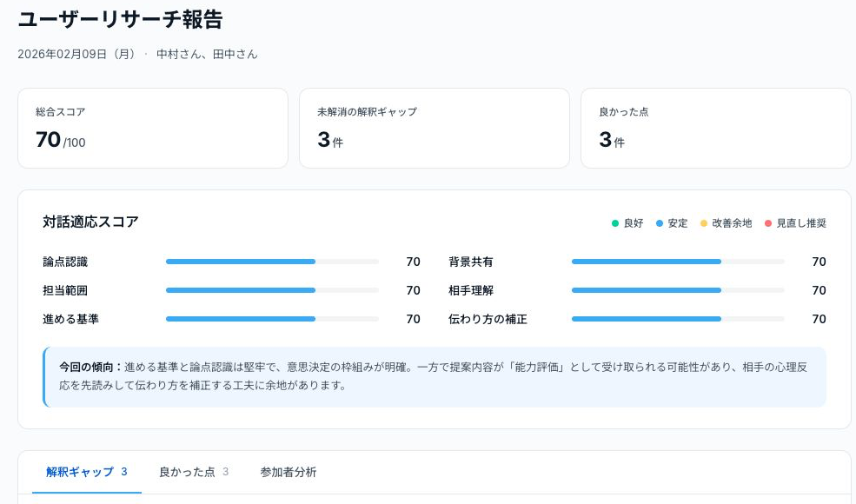The height and width of the screenshot is (504, 856).
Task: Click the ユーザーリサーチ報告 title
Action: pos(120,20)
